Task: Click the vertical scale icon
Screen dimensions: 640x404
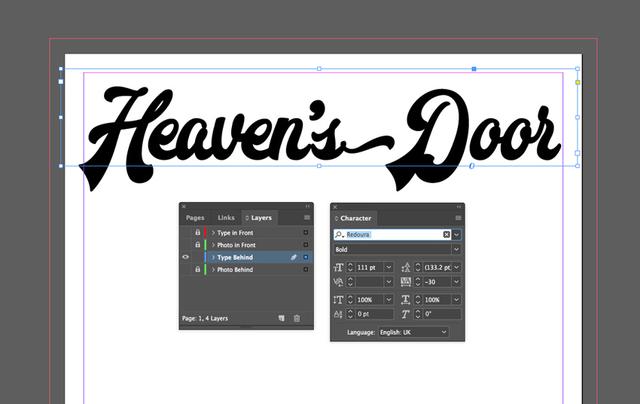Action: pos(338,300)
